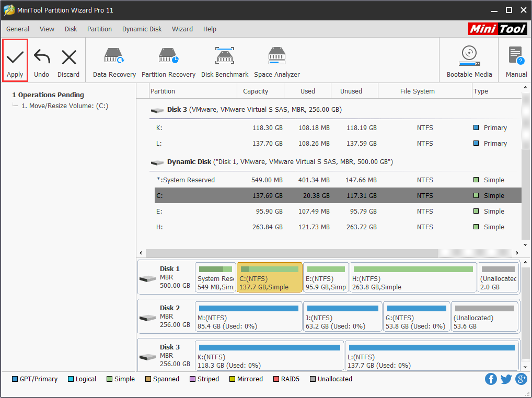This screenshot has width=532, height=398.
Task: Open the Disk menu
Action: 71,29
